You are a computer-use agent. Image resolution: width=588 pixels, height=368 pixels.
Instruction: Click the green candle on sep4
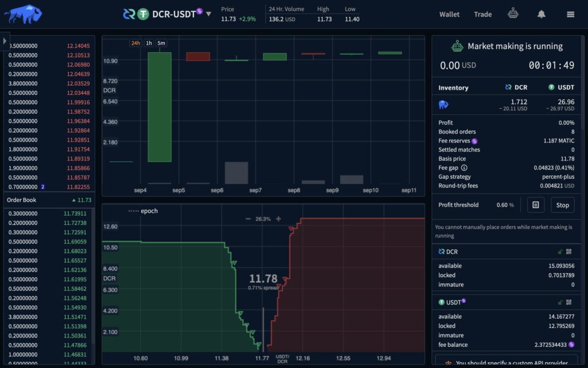point(160,107)
